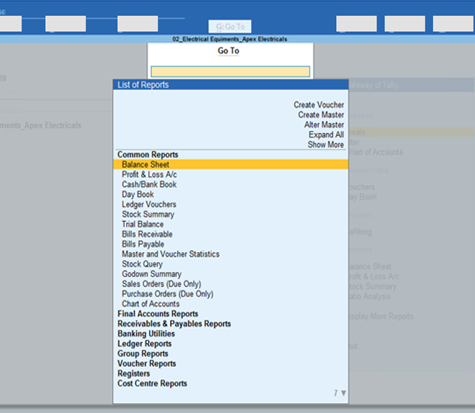
Task: Click Show More in report list
Action: (x=326, y=145)
